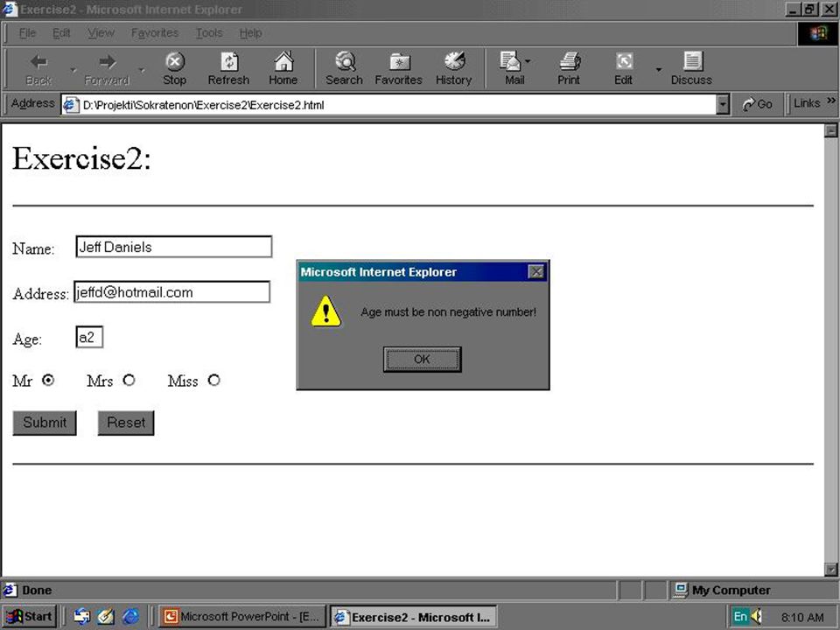
Task: Go to the Home page
Action: (283, 69)
